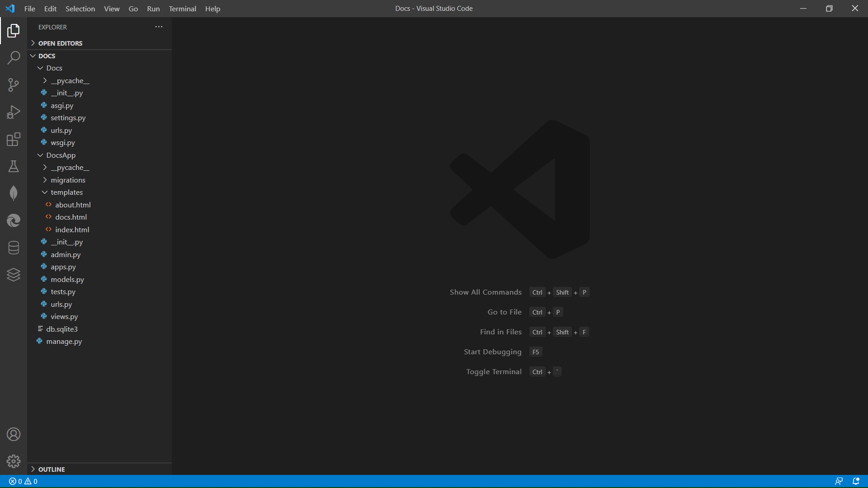Open the Run and Debug view
The image size is (868, 488).
pyautogui.click(x=14, y=112)
